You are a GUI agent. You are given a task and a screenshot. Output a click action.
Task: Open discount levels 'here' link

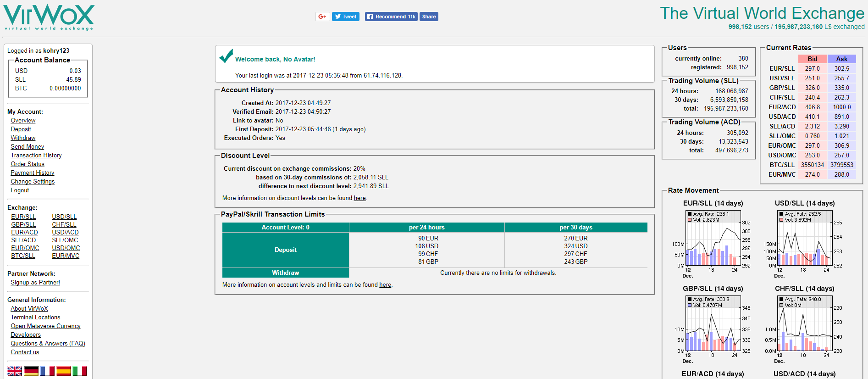tap(360, 198)
